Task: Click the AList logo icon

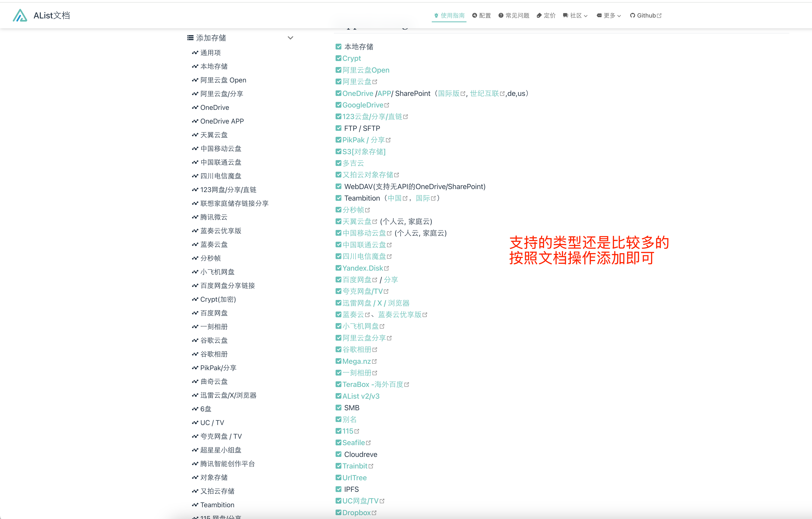Action: (x=20, y=15)
